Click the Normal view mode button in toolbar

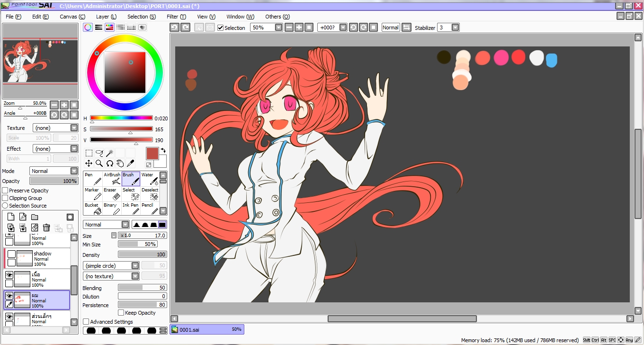click(x=391, y=27)
